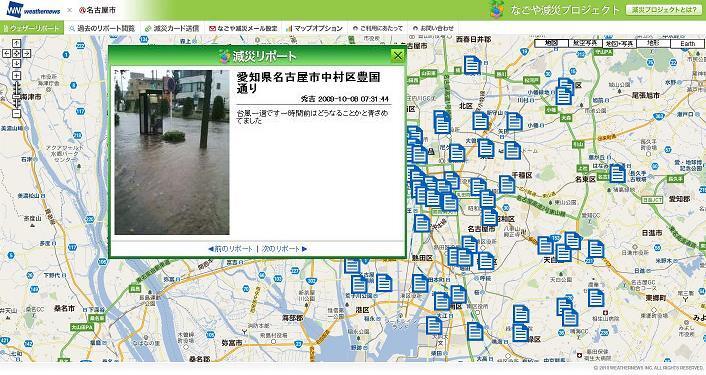
Task: Click the 尾張旭市 map label
Action: [646, 95]
